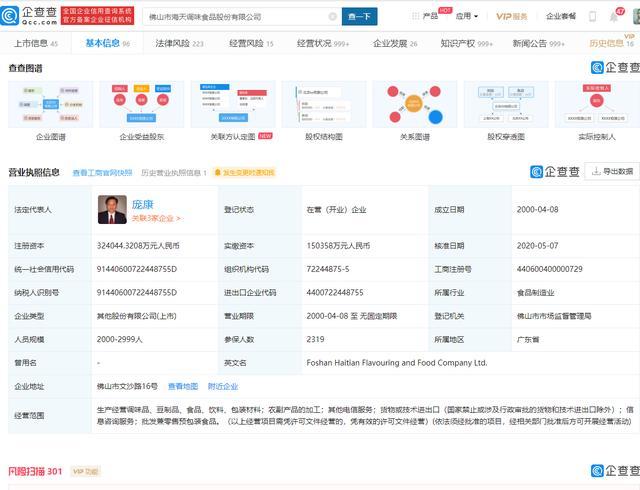
Task: Open 历史营业执照信息 link
Action: click(174, 173)
